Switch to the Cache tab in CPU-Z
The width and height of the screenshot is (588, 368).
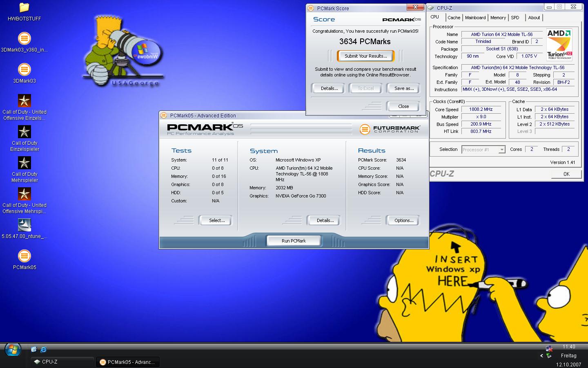pyautogui.click(x=454, y=18)
